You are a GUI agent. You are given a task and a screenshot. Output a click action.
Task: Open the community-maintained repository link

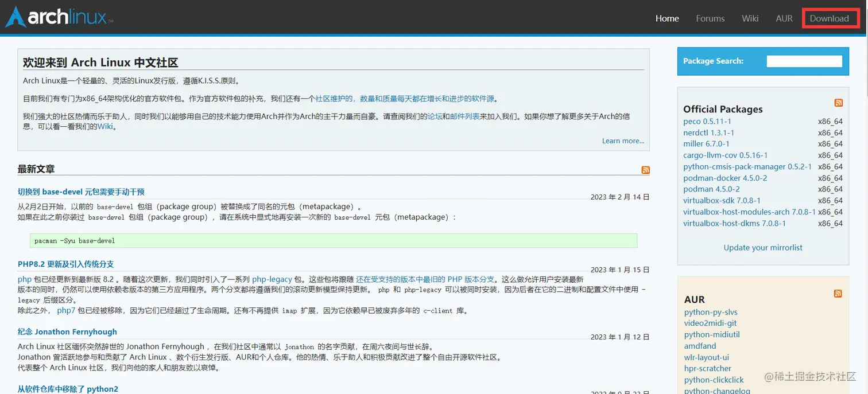pyautogui.click(x=405, y=99)
